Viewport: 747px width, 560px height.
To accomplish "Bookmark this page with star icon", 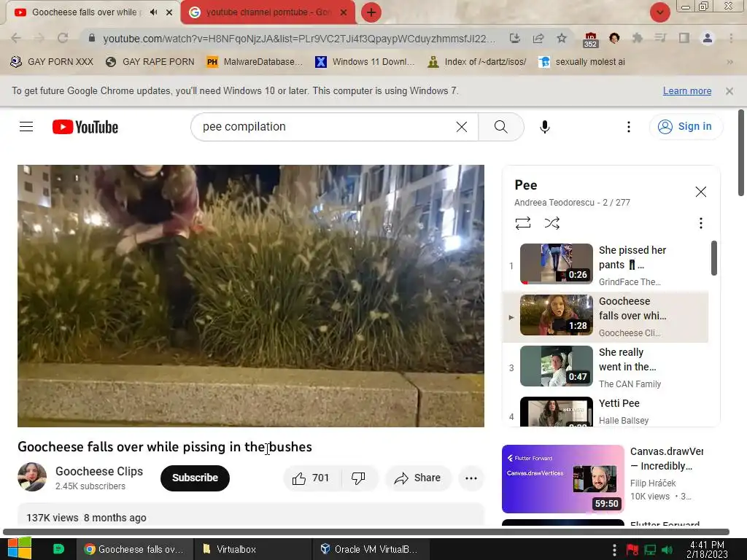I will coord(562,38).
